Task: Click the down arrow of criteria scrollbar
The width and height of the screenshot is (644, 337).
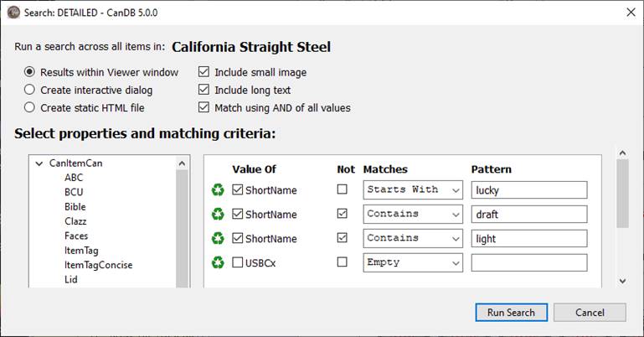Action: click(622, 281)
